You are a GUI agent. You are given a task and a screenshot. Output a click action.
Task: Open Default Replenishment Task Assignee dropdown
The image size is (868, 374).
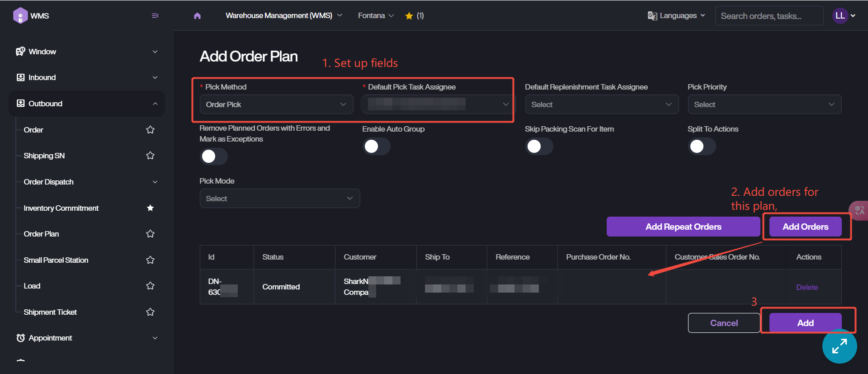(x=602, y=104)
